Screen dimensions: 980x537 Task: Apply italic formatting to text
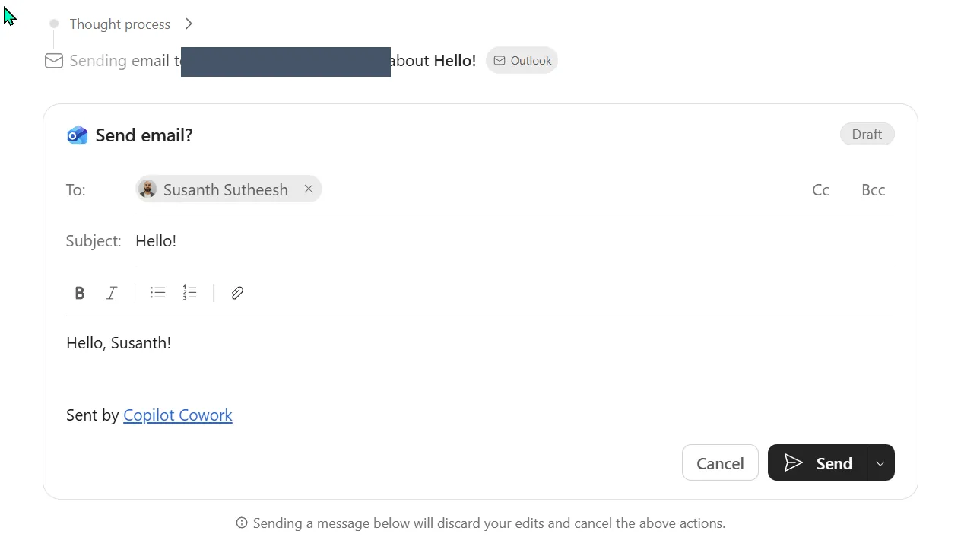pyautogui.click(x=111, y=293)
